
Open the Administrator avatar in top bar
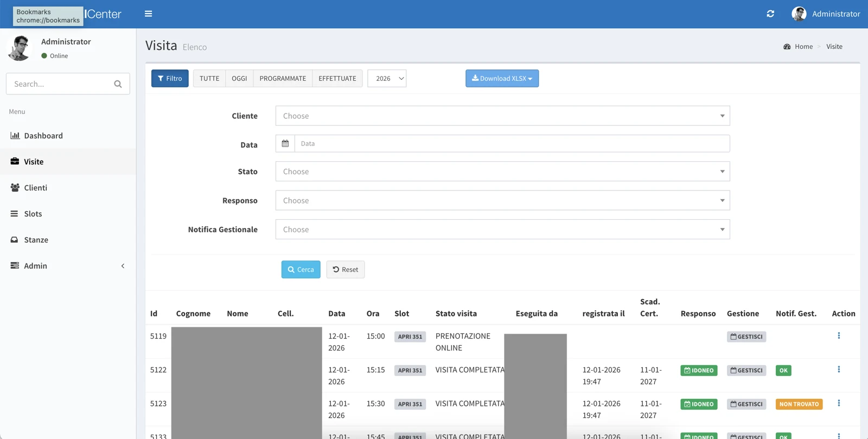(799, 14)
